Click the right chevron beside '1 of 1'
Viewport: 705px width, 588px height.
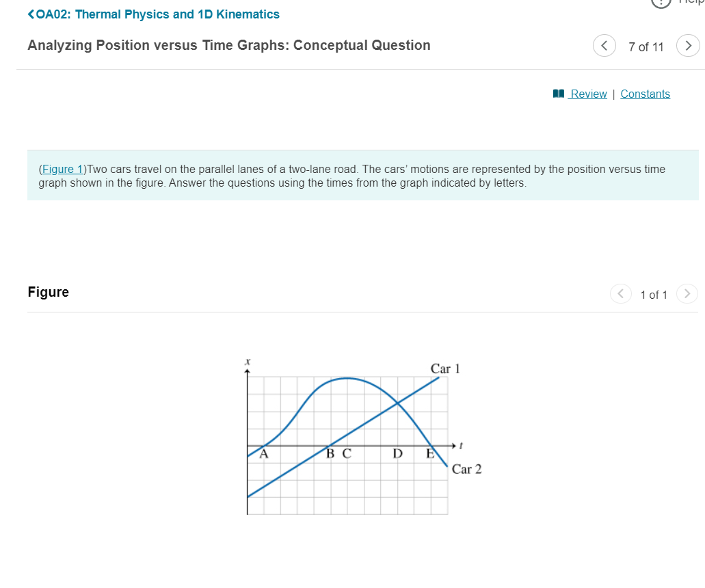coord(687,293)
